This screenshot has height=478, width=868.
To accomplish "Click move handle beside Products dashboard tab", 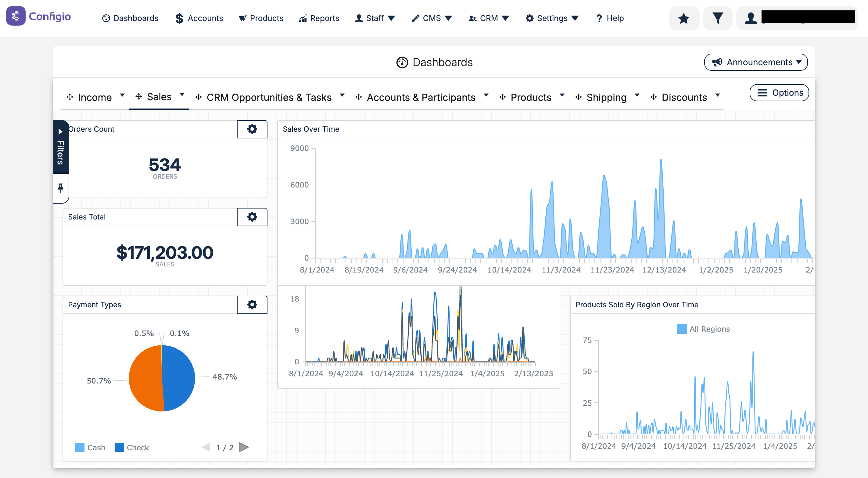I will 502,97.
